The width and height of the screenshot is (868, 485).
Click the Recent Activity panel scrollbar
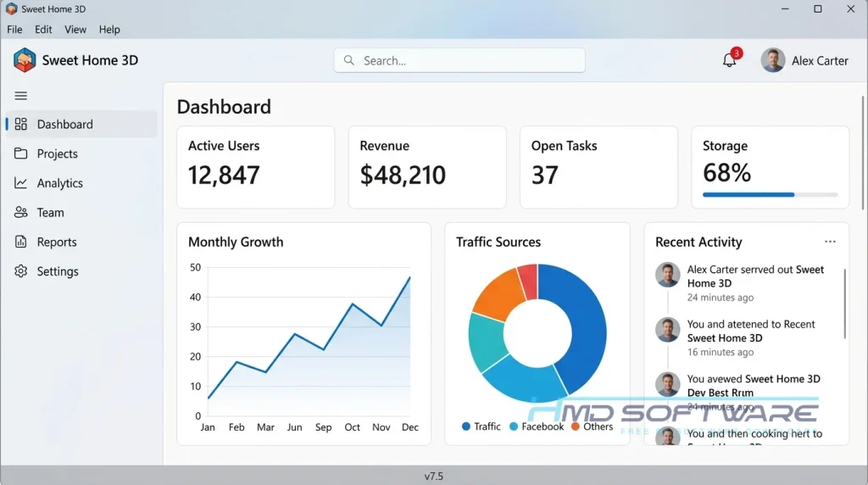845,304
